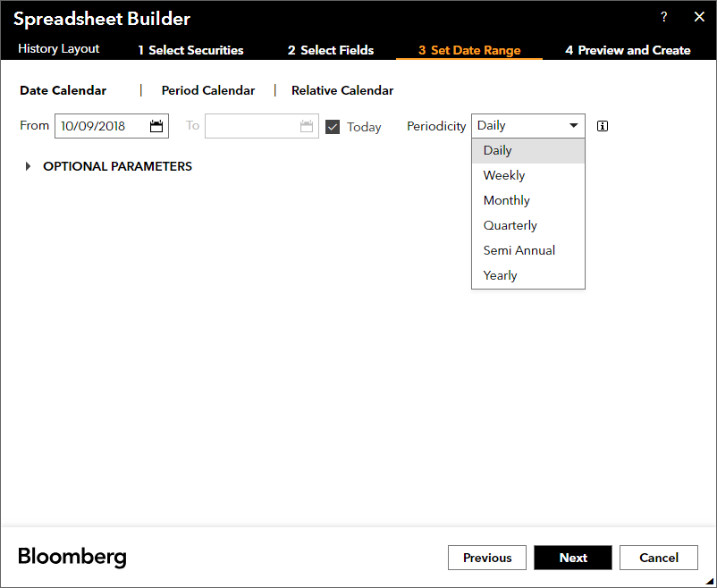Uncheck the Today checkbox
717x588 pixels.
tap(333, 127)
